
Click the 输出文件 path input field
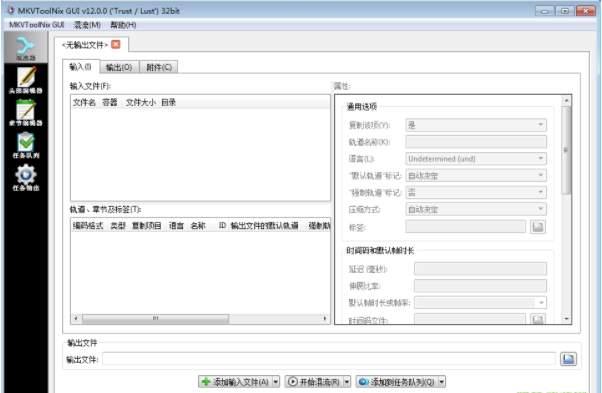[x=329, y=359]
